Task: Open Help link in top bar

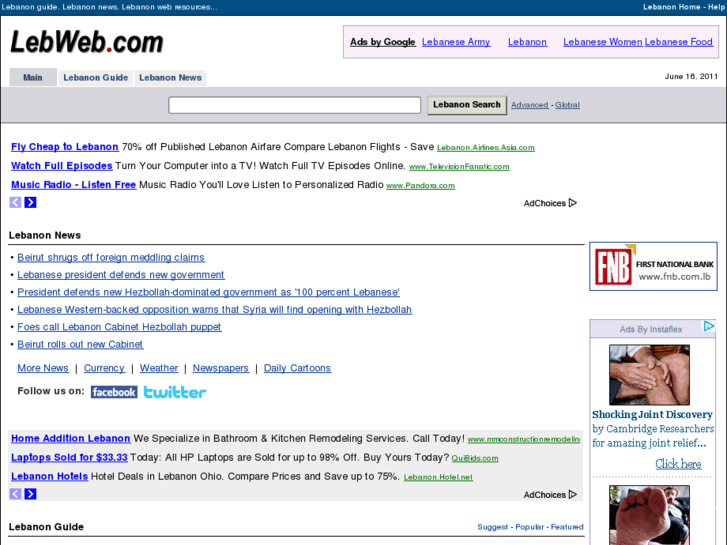Action: click(716, 7)
